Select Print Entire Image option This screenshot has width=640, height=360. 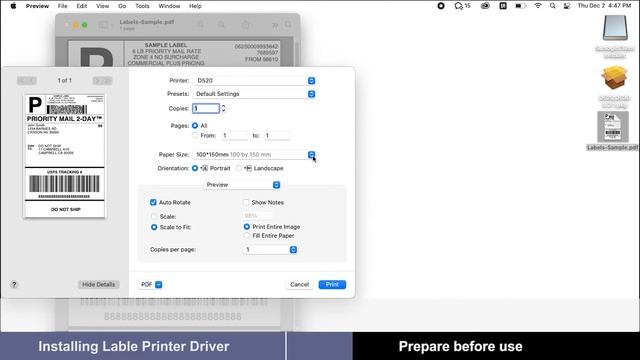point(247,227)
